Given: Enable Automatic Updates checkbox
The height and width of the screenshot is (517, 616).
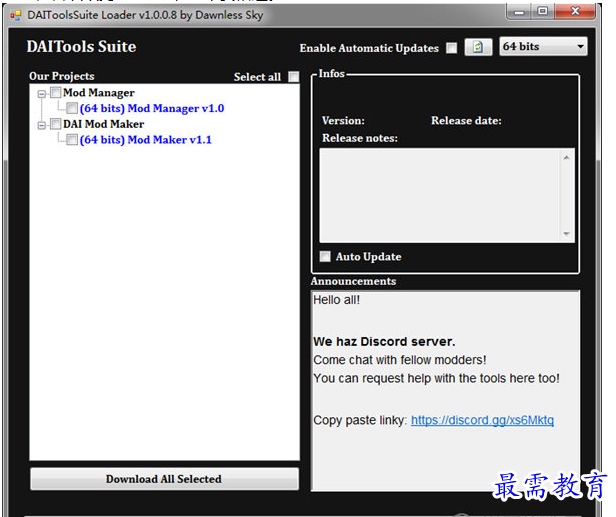Looking at the screenshot, I should (x=451, y=48).
